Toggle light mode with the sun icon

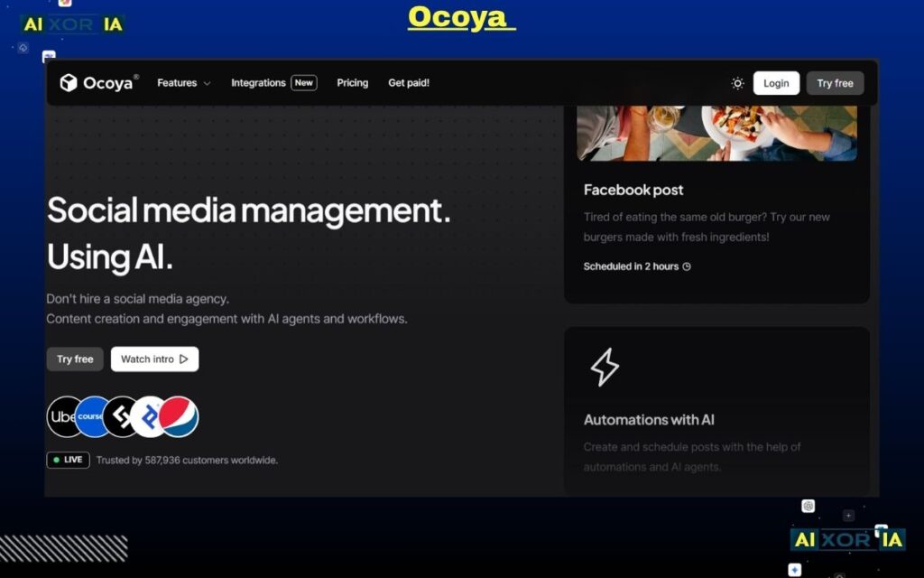pyautogui.click(x=737, y=82)
